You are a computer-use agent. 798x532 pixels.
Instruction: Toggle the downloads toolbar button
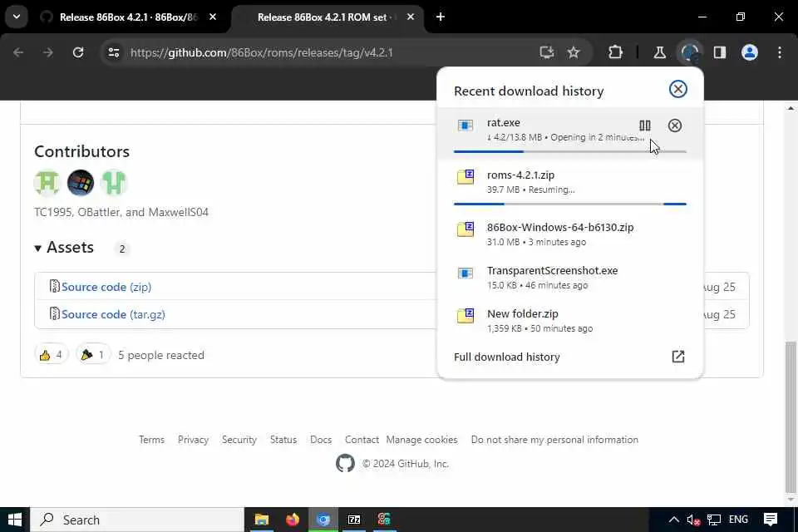690,52
